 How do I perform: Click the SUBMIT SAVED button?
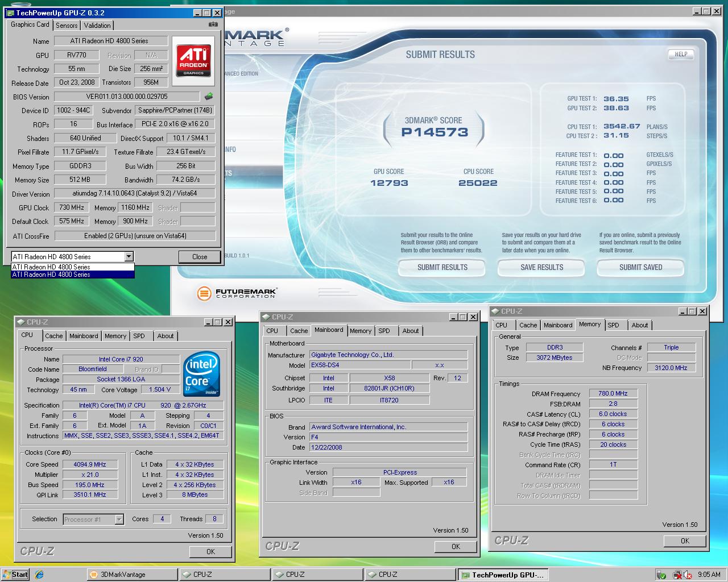pos(640,267)
